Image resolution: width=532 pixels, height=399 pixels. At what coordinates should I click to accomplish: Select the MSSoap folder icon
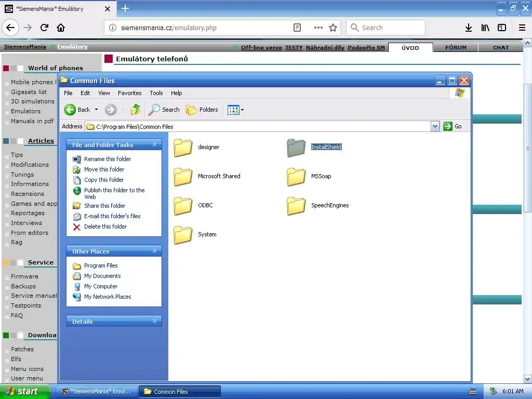296,177
